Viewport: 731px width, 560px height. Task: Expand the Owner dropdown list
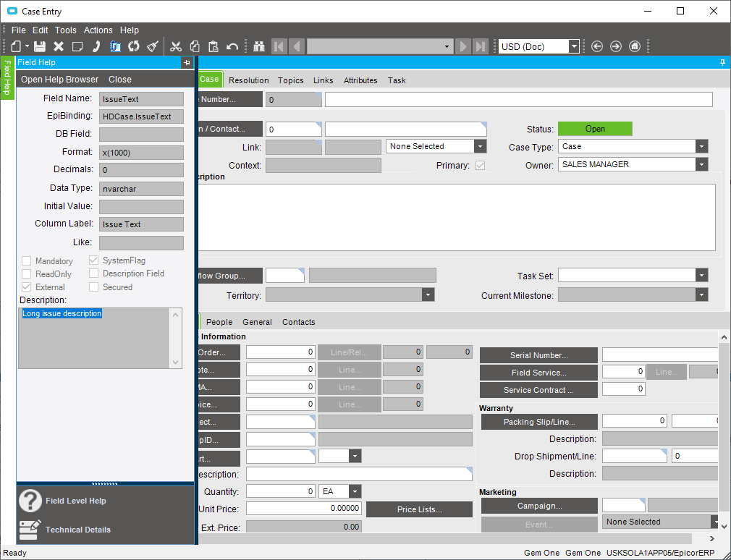(x=701, y=164)
